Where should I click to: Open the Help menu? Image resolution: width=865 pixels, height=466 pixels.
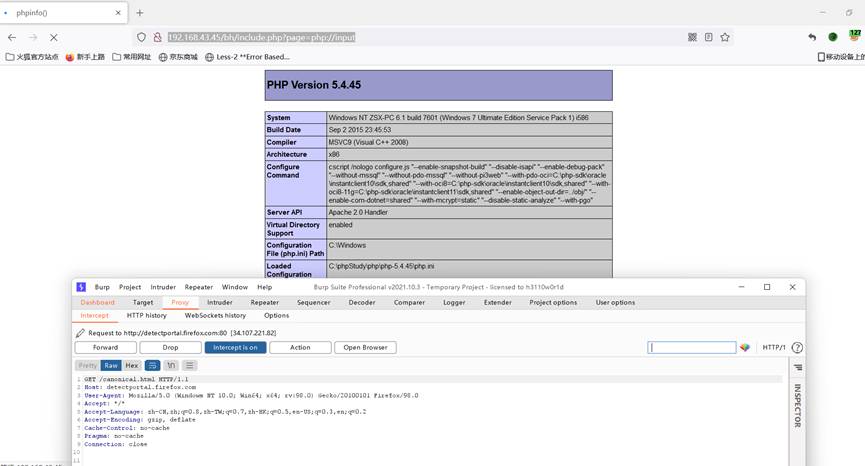(265, 287)
